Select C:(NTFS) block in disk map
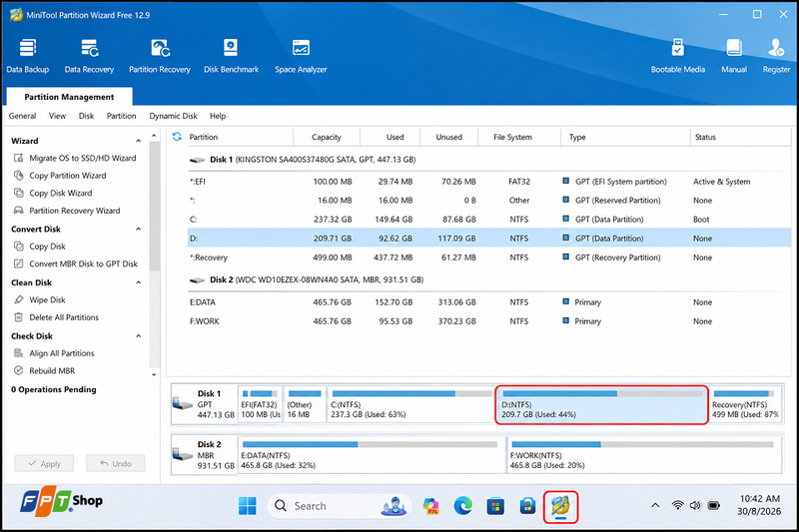The height and width of the screenshot is (532, 799). coord(410,404)
